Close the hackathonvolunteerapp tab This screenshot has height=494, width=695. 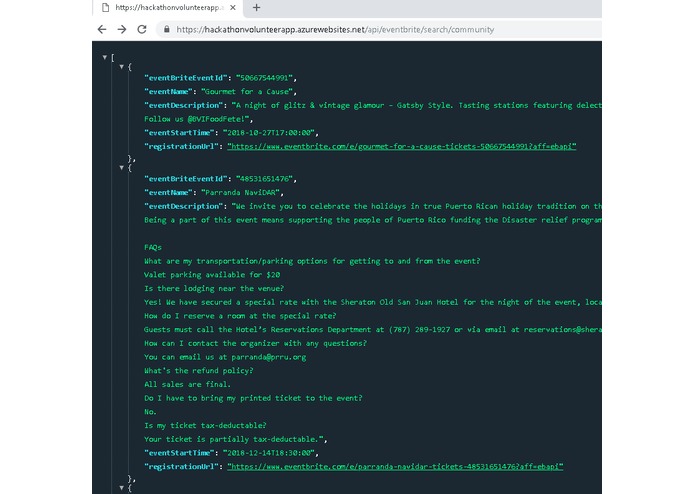click(x=233, y=8)
